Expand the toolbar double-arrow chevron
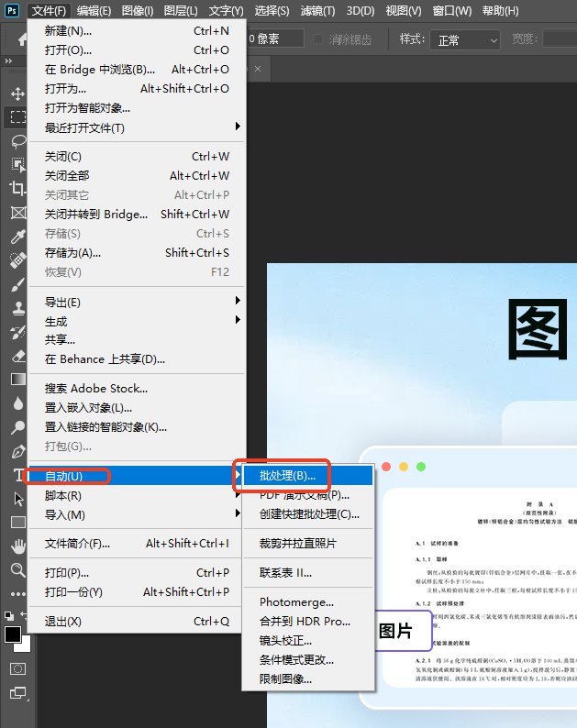The width and height of the screenshot is (577, 728). (8, 61)
